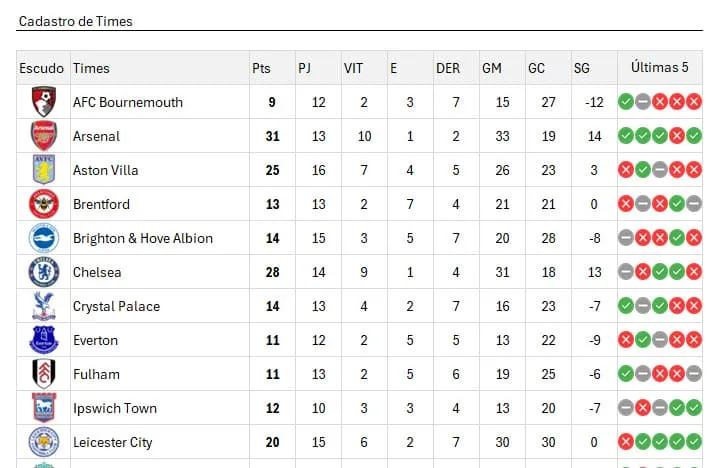Image resolution: width=710 pixels, height=468 pixels.
Task: Click the SG column header
Action: [581, 68]
